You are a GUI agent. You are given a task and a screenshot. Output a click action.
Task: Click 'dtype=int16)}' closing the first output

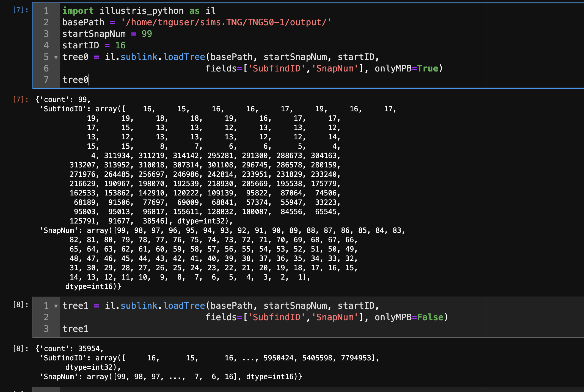[93, 286]
